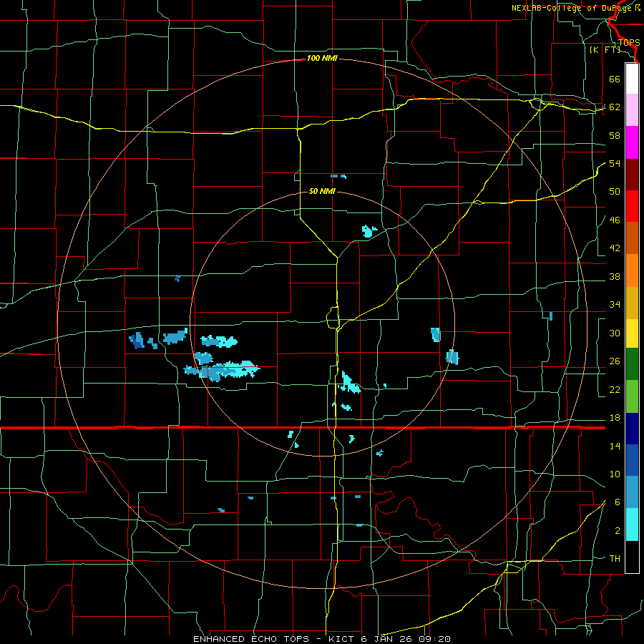
Task: Click the cyan swatch beside 2
Action: (632, 525)
